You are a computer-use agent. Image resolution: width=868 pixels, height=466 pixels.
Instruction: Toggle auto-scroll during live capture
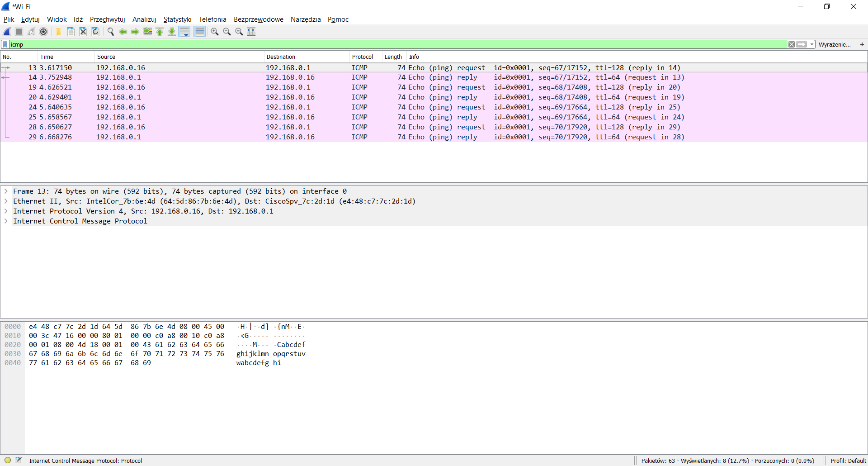click(x=184, y=32)
